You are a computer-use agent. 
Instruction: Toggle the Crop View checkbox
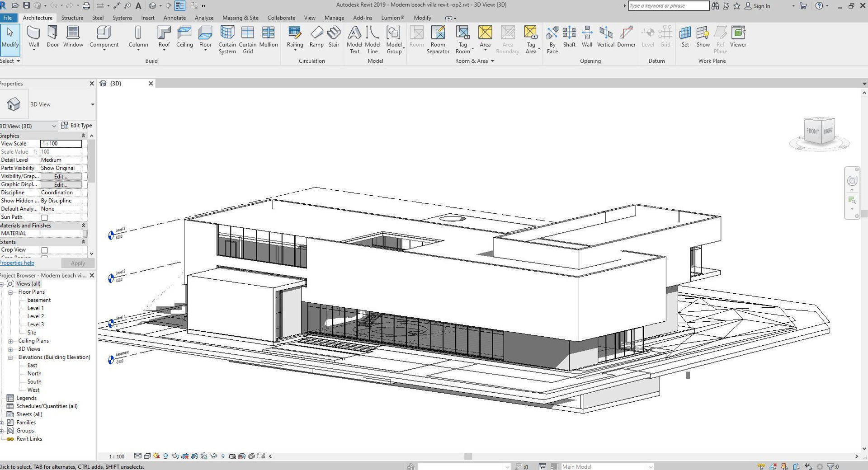tap(44, 250)
